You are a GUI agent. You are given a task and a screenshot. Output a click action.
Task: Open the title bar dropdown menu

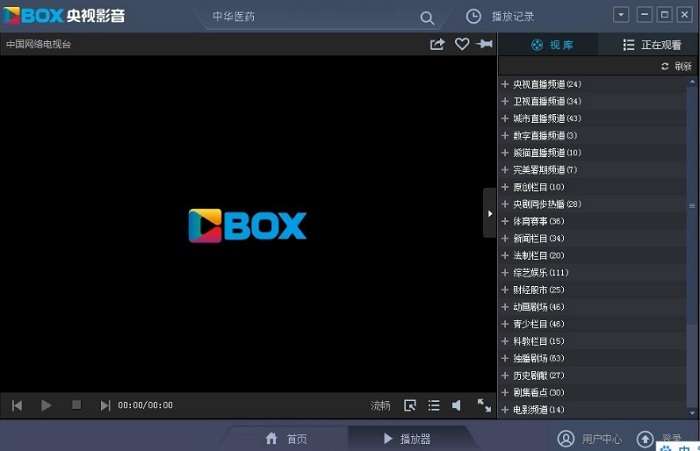tap(621, 15)
